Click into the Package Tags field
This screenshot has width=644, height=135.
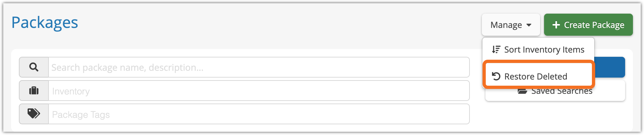point(259,114)
